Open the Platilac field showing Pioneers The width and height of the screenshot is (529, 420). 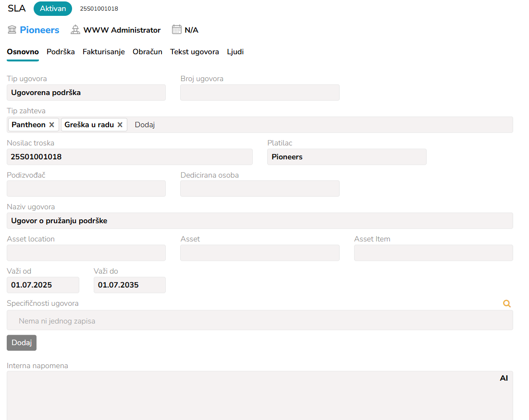click(x=346, y=157)
